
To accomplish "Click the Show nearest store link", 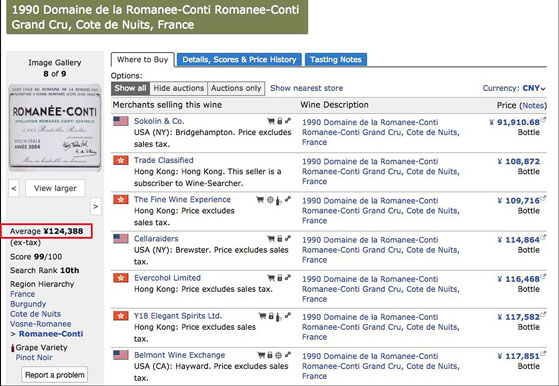I will (x=307, y=88).
